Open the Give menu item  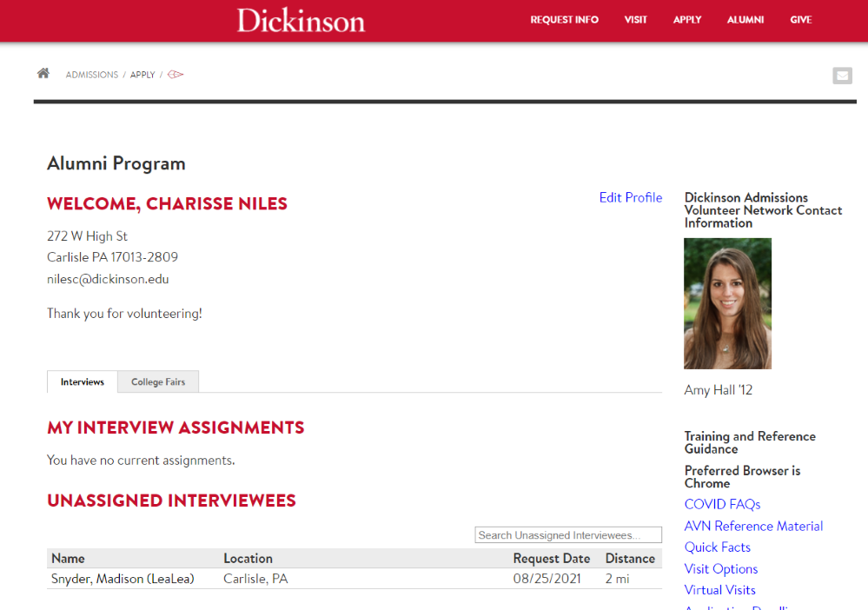tap(800, 20)
